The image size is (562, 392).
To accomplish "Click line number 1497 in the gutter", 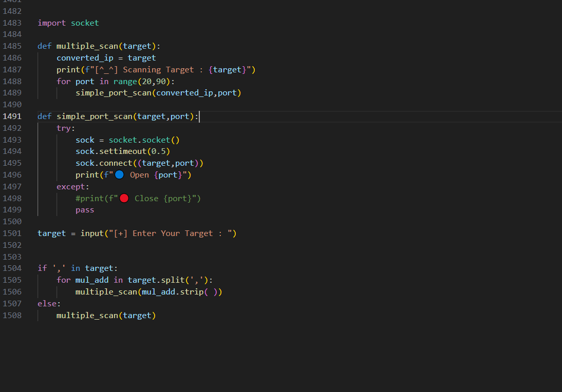I will pos(12,187).
